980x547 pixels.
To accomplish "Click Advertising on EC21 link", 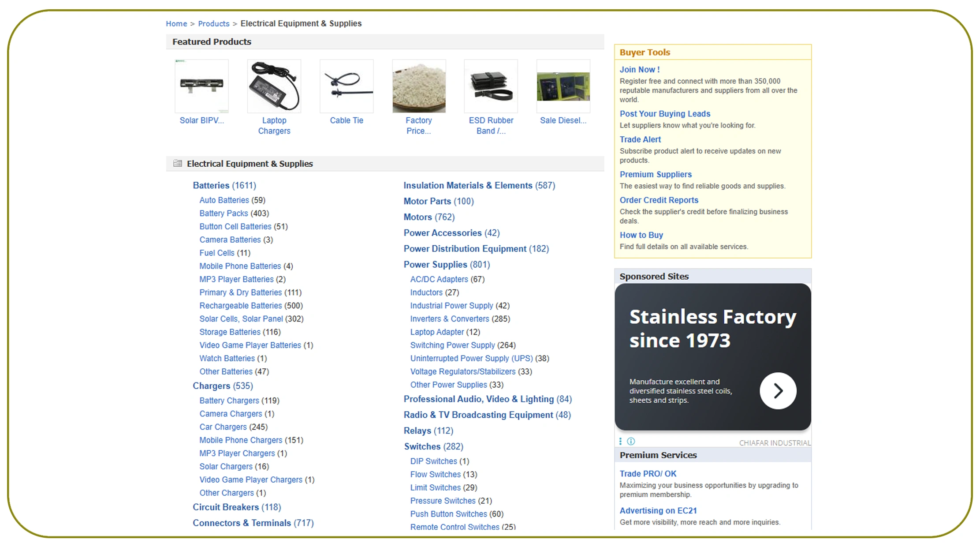I will pos(658,511).
